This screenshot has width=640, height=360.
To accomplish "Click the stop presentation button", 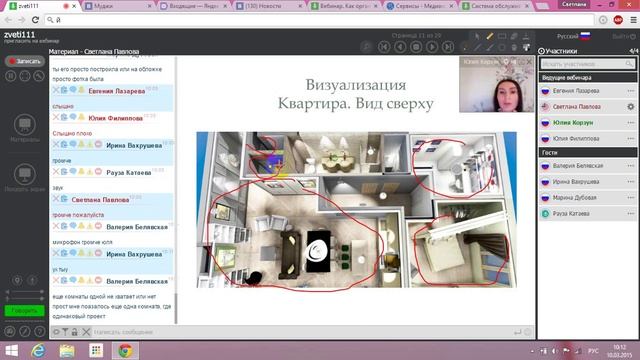I will coord(416,47).
